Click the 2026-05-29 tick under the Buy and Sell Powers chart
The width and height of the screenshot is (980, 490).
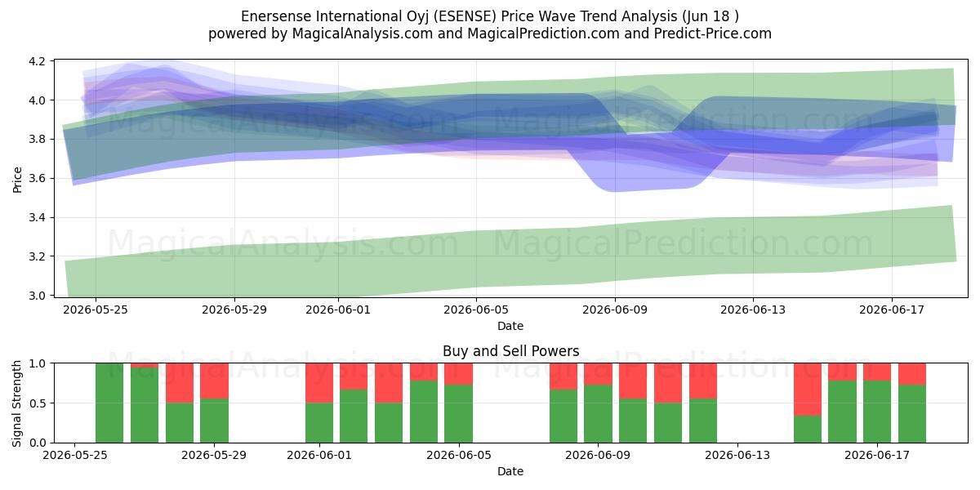point(214,457)
